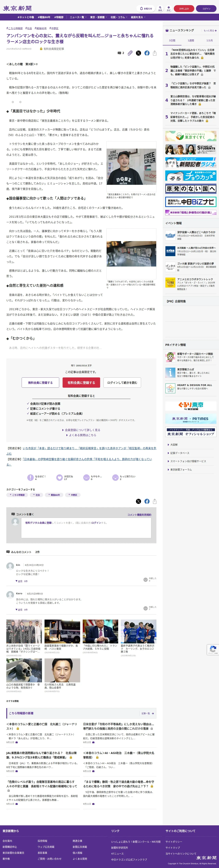The image size is (219, 868).
Task: Open the #中野区 tag above headline
Action: 54,28
